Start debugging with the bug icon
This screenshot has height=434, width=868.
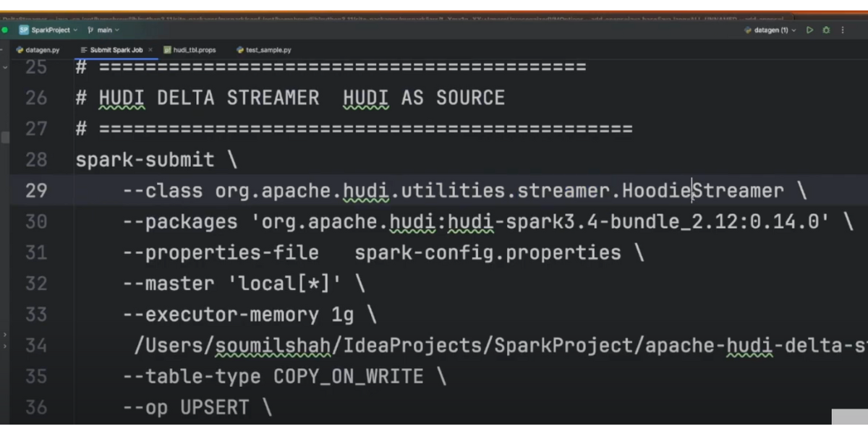pyautogui.click(x=826, y=30)
